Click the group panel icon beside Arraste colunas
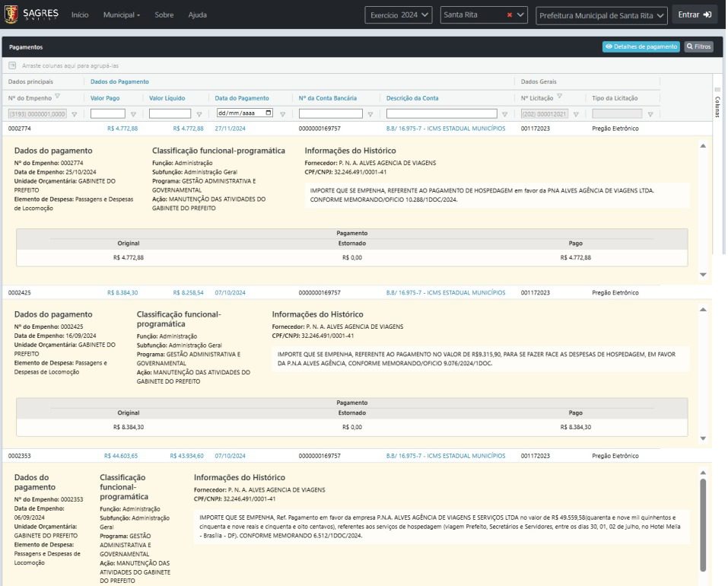This screenshot has width=728, height=586. (x=12, y=65)
